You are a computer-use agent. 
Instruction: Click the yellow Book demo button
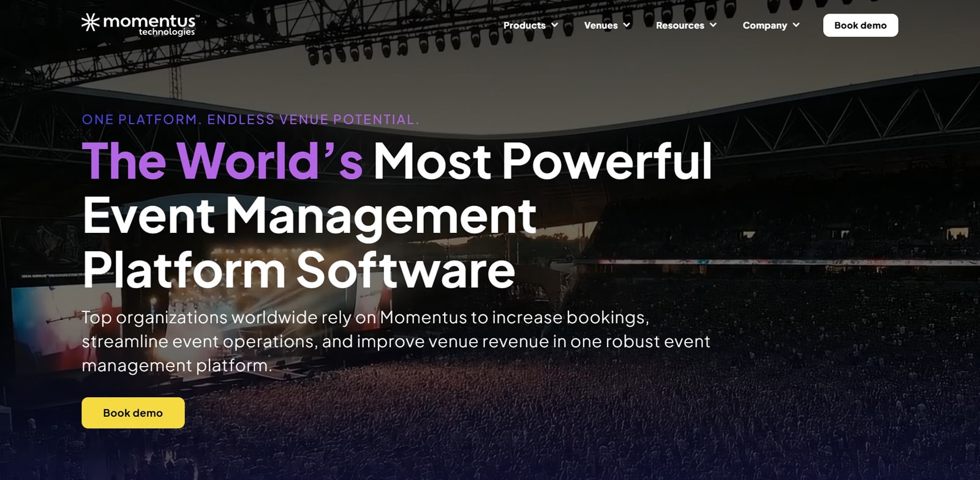[133, 413]
